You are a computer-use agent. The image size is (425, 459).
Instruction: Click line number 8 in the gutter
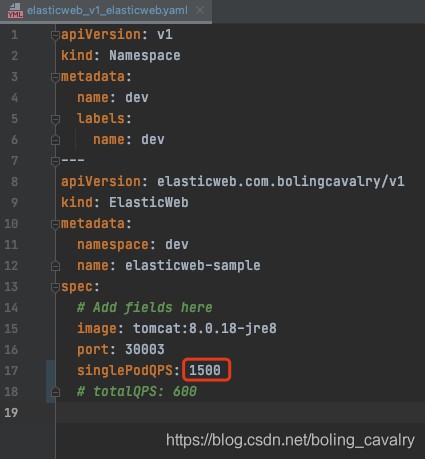click(x=14, y=182)
